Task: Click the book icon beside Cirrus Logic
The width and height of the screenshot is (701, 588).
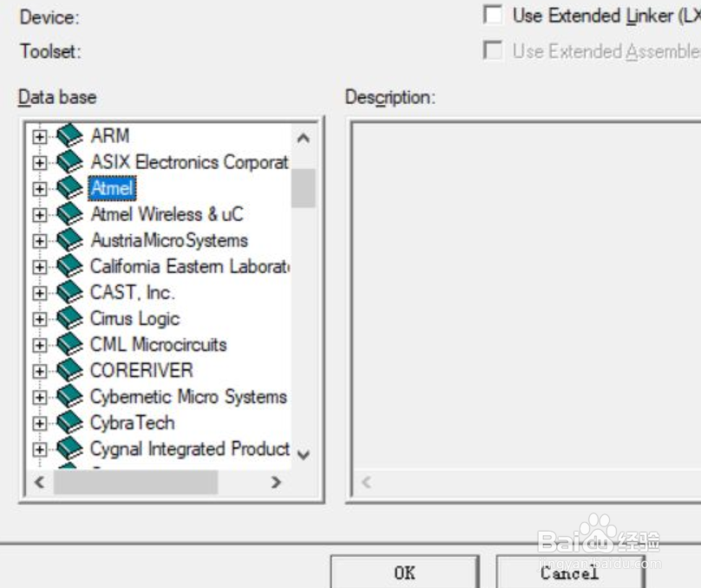Action: (x=69, y=318)
